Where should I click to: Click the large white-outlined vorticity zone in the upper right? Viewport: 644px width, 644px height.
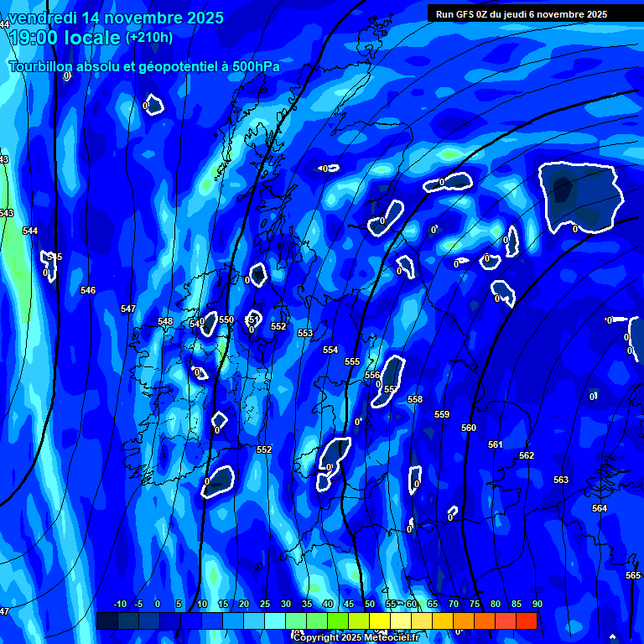pos(579,195)
